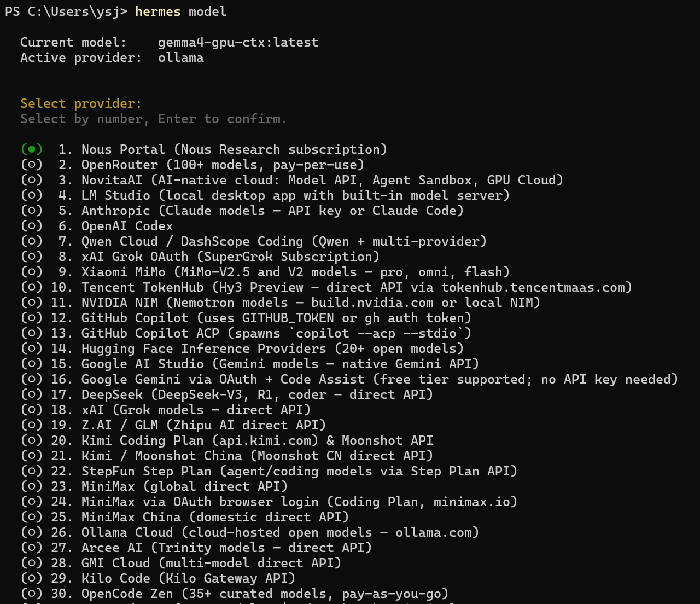The height and width of the screenshot is (604, 700).
Task: Click the Tencent TokenHub provider entry
Action: pyautogui.click(x=357, y=287)
